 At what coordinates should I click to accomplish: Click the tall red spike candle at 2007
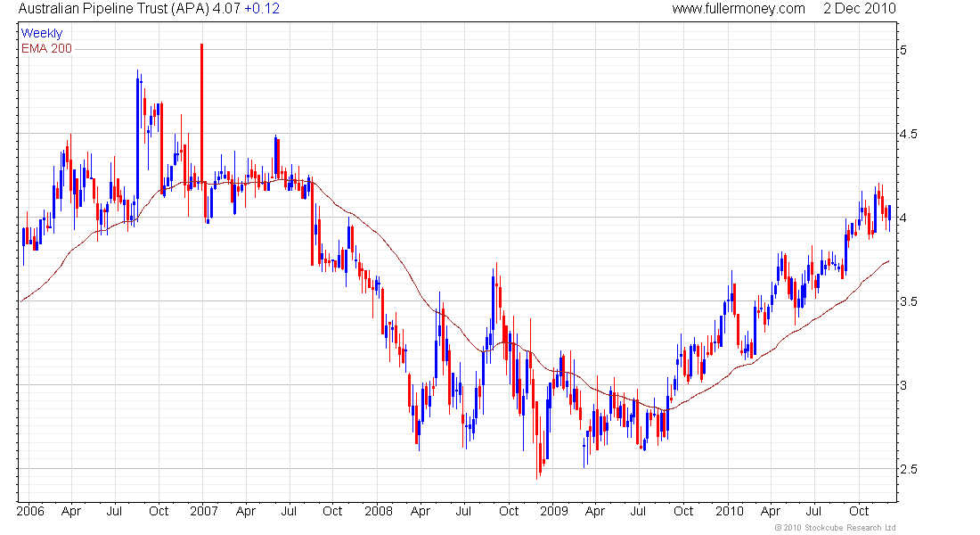coord(202,112)
